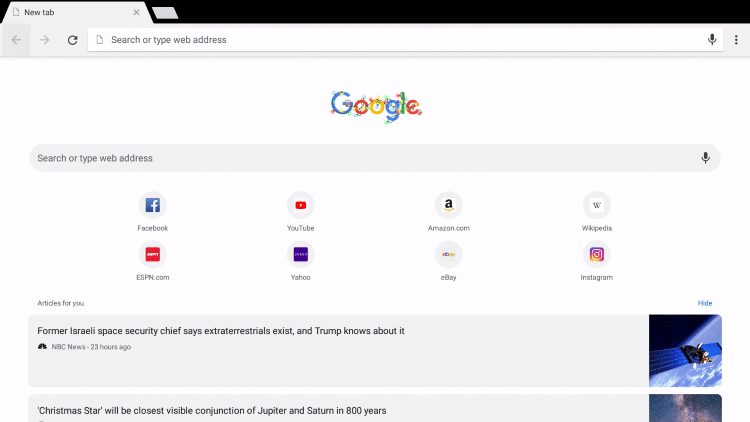The width and height of the screenshot is (750, 422).
Task: Click the YouTube label text
Action: pos(300,228)
